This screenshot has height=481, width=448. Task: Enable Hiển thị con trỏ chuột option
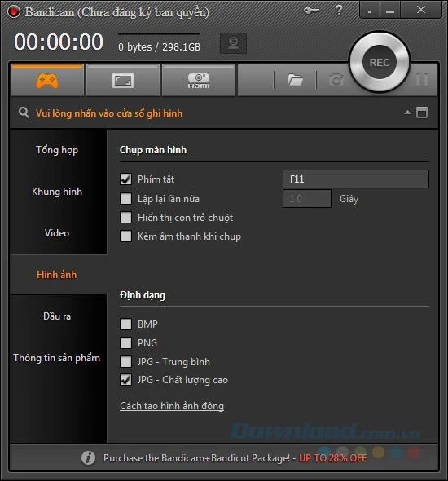(125, 217)
